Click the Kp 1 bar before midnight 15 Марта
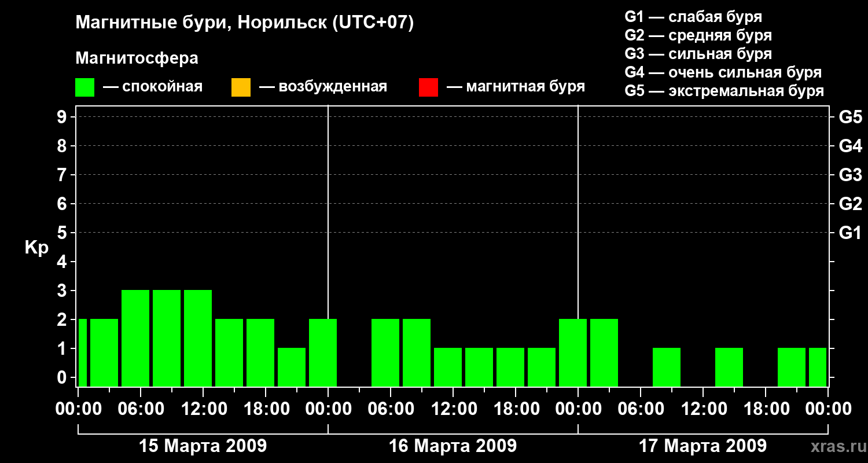This screenshot has width=868, height=463. coord(292,367)
